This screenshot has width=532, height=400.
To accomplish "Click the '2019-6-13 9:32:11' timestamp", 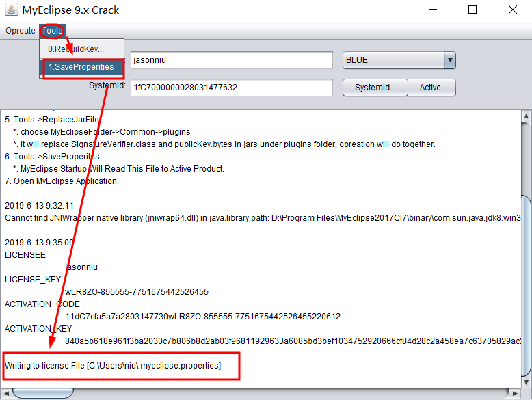I will [x=39, y=206].
